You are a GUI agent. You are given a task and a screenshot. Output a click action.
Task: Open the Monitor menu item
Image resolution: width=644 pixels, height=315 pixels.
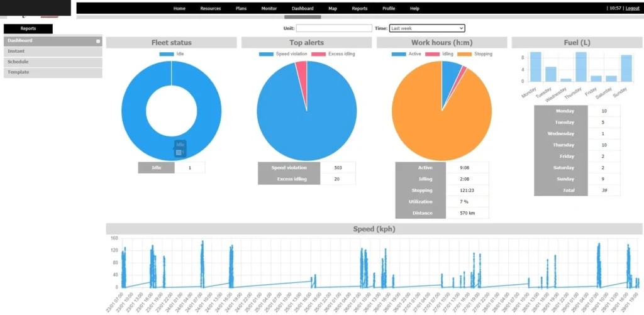tap(269, 8)
